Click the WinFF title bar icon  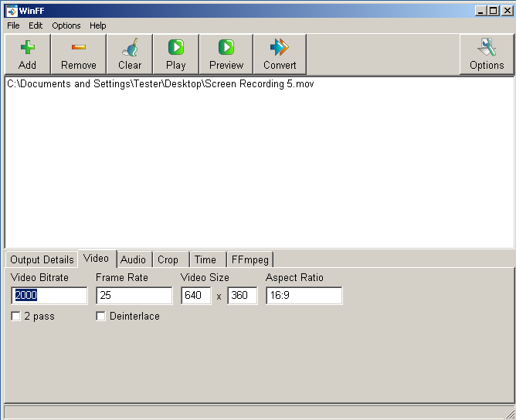[11, 11]
